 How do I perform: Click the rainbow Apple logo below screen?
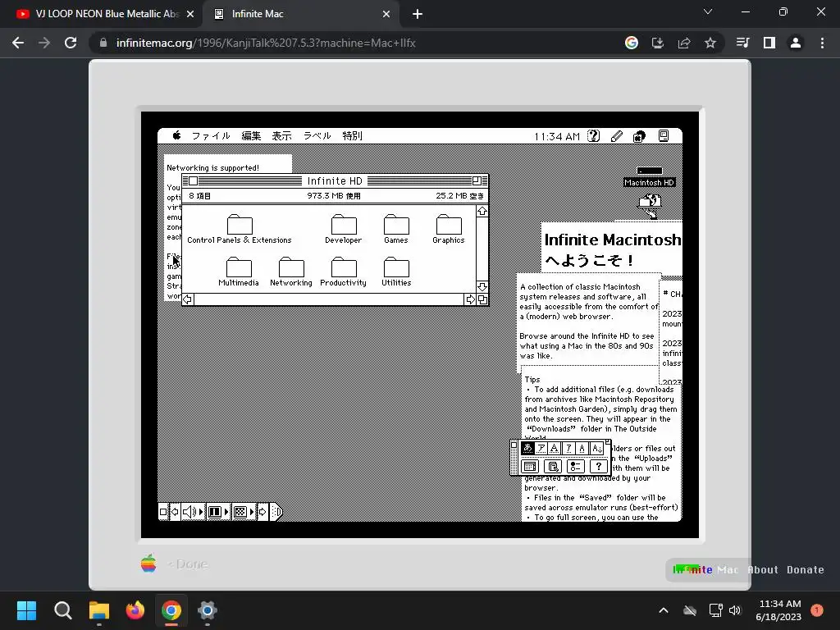pos(149,564)
